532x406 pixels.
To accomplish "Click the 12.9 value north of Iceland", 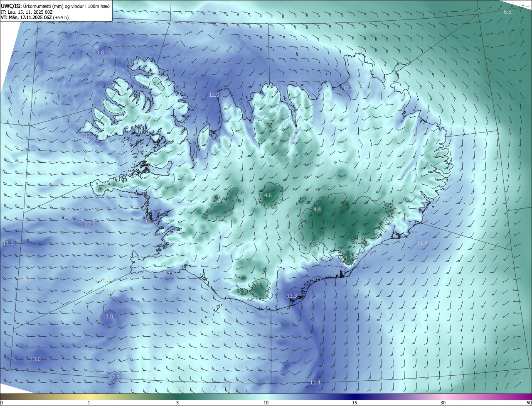I will [214, 95].
